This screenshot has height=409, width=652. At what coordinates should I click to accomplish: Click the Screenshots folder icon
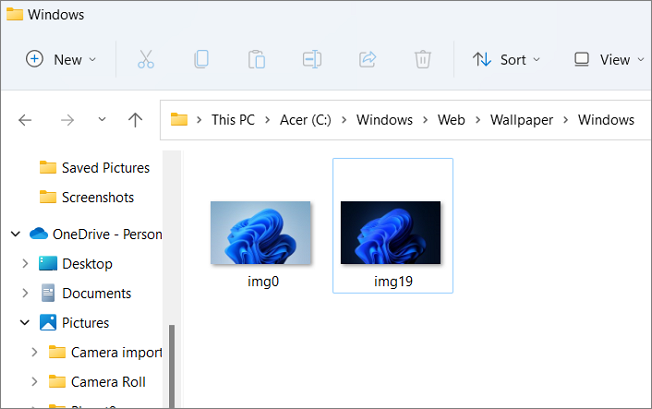48,197
